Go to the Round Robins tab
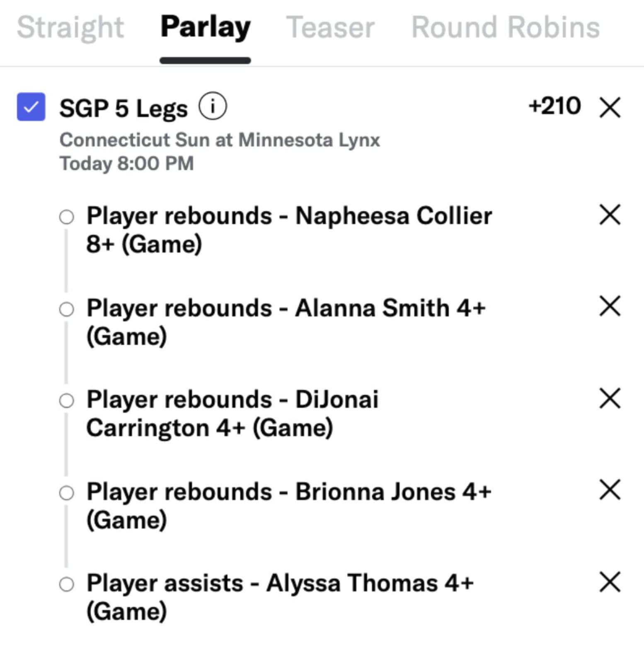The image size is (644, 646). click(x=505, y=27)
